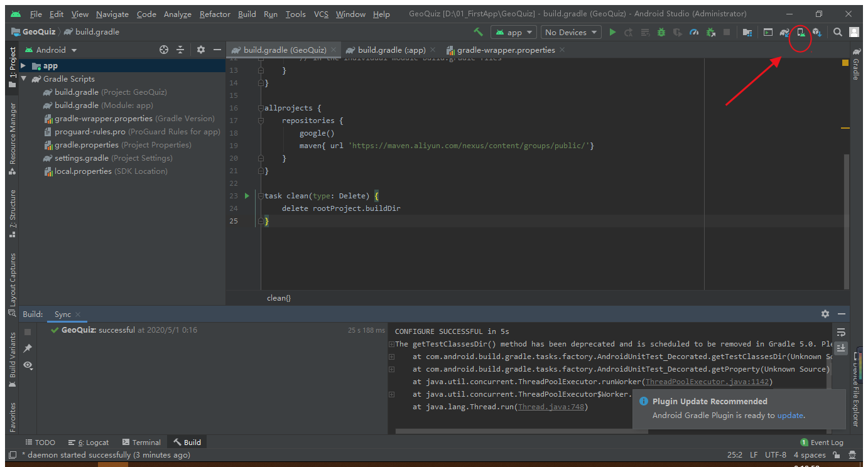Open the SDK Manager cube icon
The height and width of the screenshot is (467, 868).
(817, 32)
